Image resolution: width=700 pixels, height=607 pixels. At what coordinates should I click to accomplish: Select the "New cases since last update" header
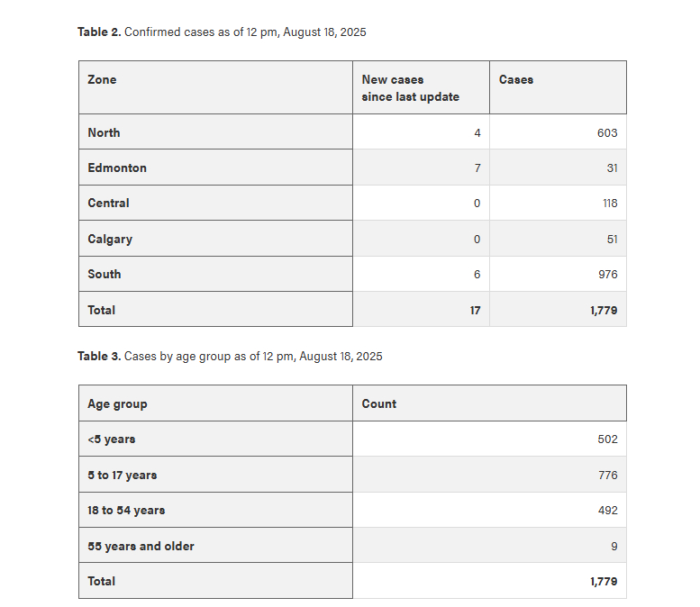tap(410, 88)
